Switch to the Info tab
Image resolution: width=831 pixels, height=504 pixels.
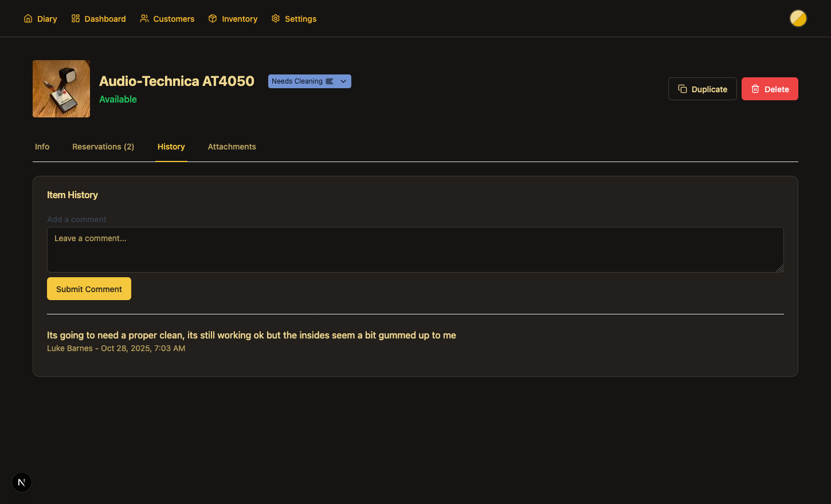[42, 147]
